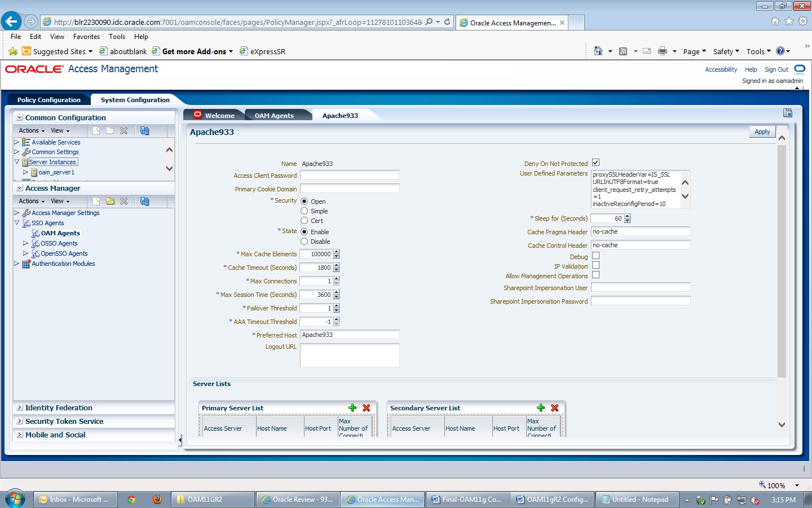Collapse the Common Configuration panel
This screenshot has height=508, width=812.
pyautogui.click(x=20, y=117)
